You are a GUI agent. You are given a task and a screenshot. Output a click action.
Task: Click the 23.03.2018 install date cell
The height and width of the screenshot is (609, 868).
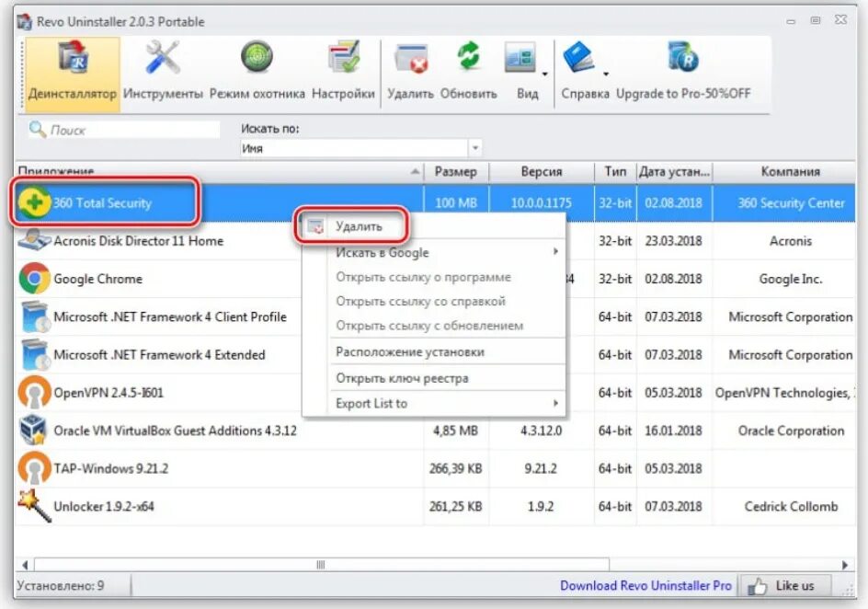pos(673,241)
